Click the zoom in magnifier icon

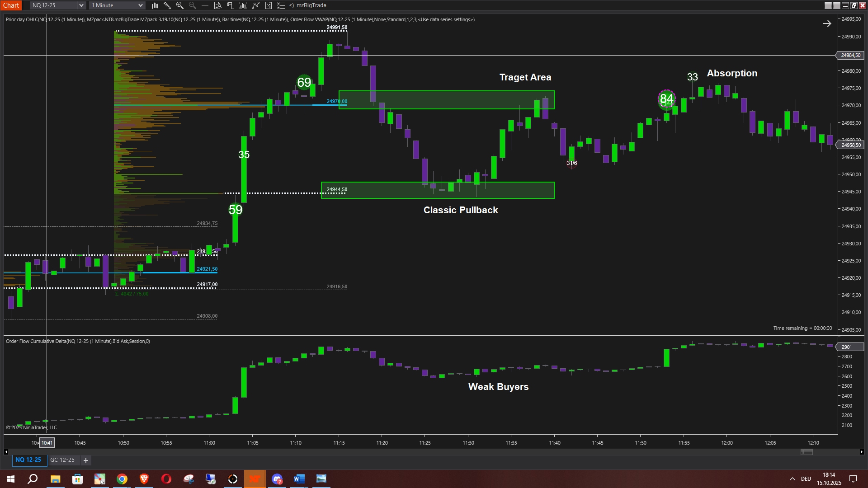point(180,5)
